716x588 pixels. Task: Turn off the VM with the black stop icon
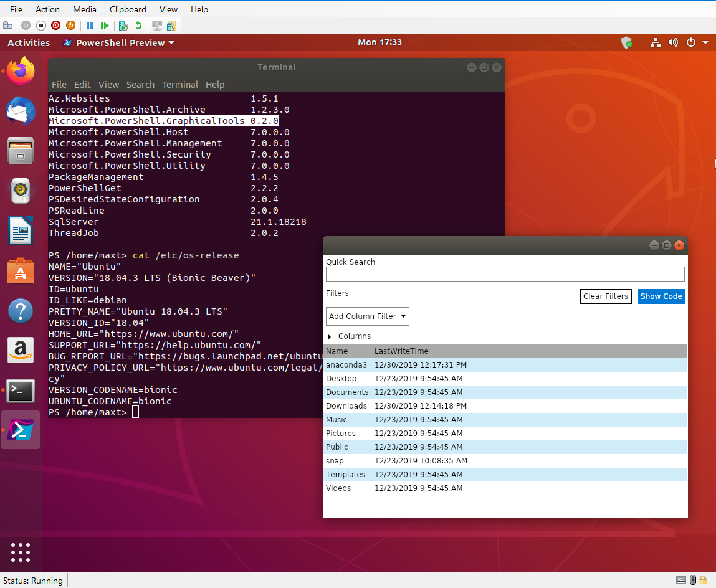[x=41, y=26]
